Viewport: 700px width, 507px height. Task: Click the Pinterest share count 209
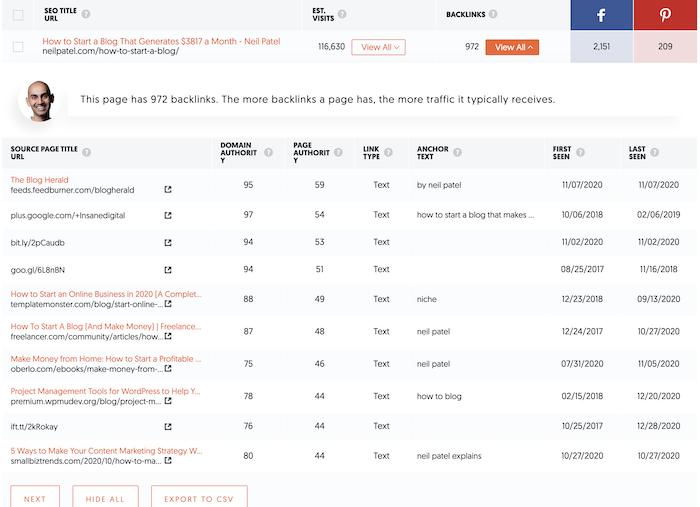point(665,46)
